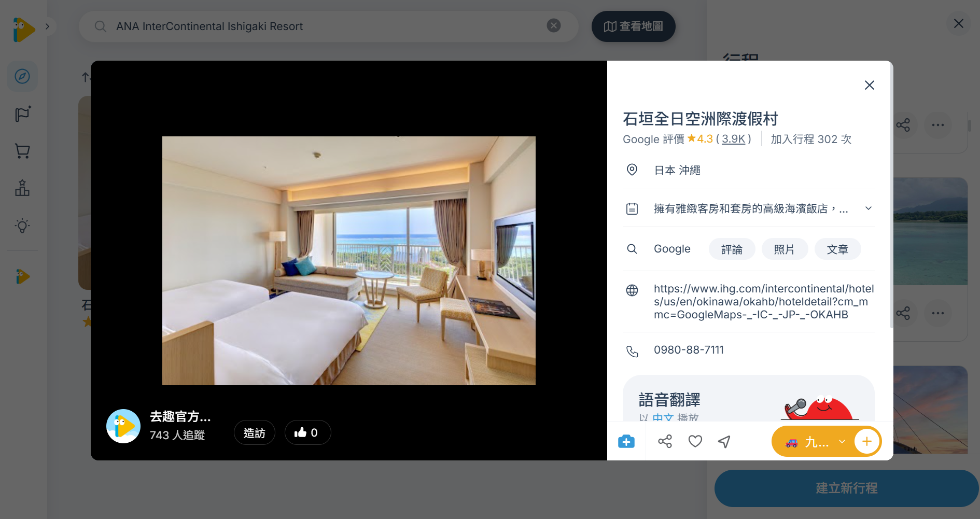Open the coastal lagoon itinerary thumbnail
980x519 pixels.
(x=930, y=231)
